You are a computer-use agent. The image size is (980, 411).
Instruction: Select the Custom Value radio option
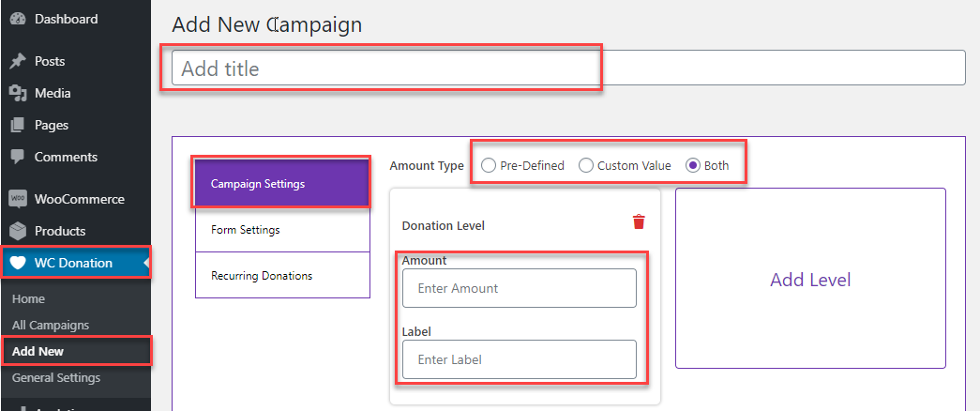(585, 165)
